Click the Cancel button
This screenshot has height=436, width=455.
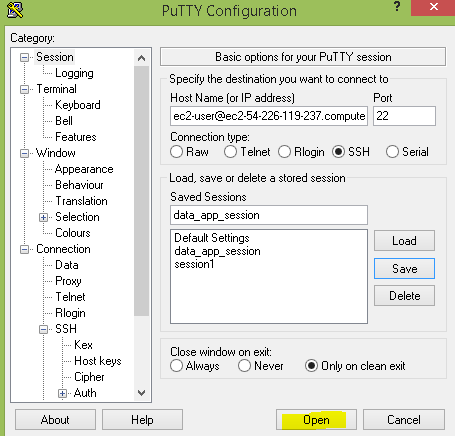click(x=404, y=420)
